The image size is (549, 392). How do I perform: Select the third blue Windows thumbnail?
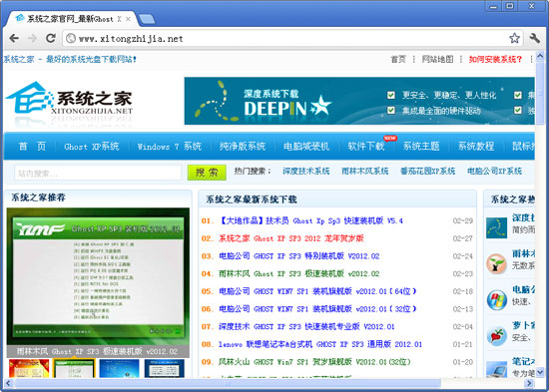(120, 368)
